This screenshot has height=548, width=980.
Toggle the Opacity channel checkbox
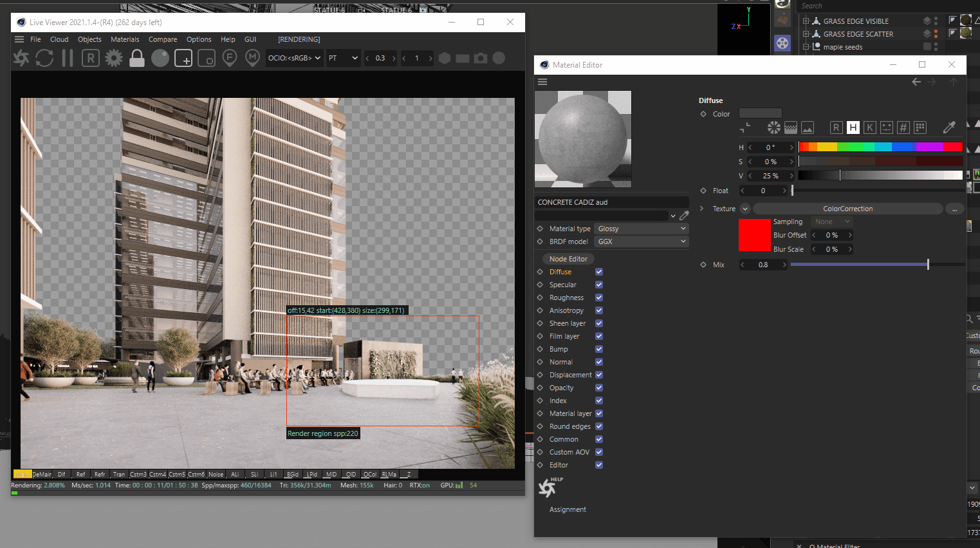(599, 388)
